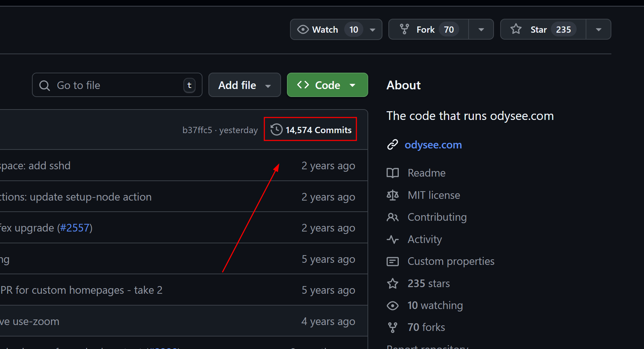The height and width of the screenshot is (349, 644).
Task: View the 14,574 Commits history
Action: click(x=311, y=130)
